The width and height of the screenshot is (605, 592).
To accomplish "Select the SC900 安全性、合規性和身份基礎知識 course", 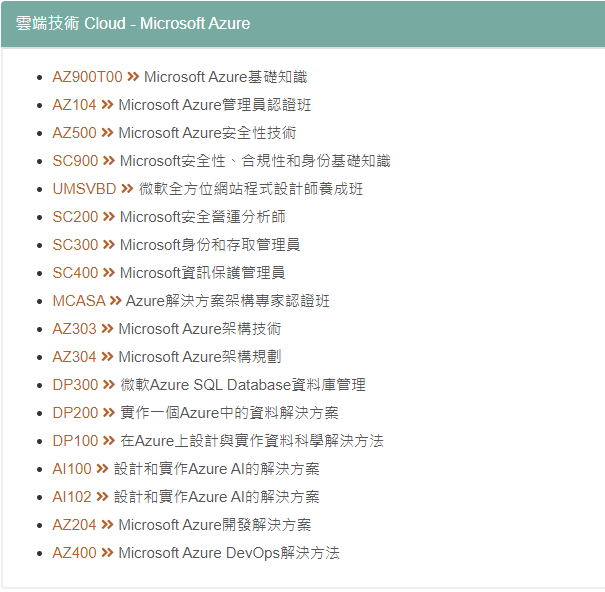I will tap(221, 161).
